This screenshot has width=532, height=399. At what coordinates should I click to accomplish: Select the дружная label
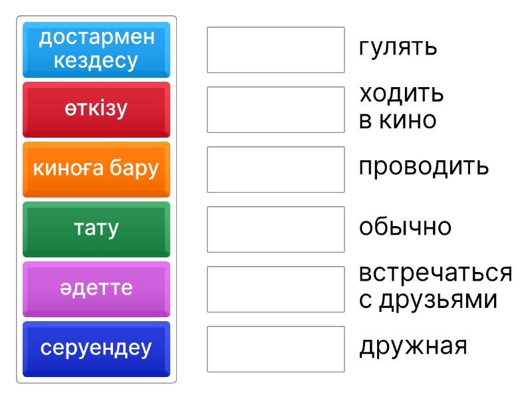coord(413,346)
